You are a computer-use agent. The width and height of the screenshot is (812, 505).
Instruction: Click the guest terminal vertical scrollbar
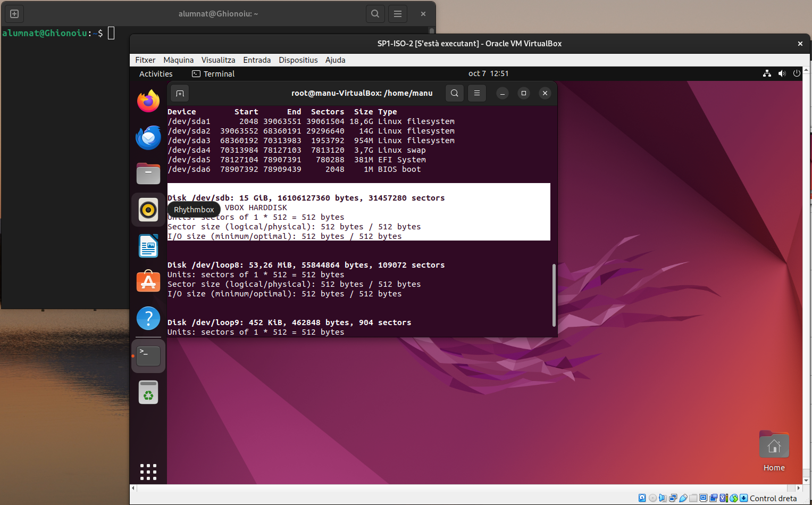coord(554,295)
